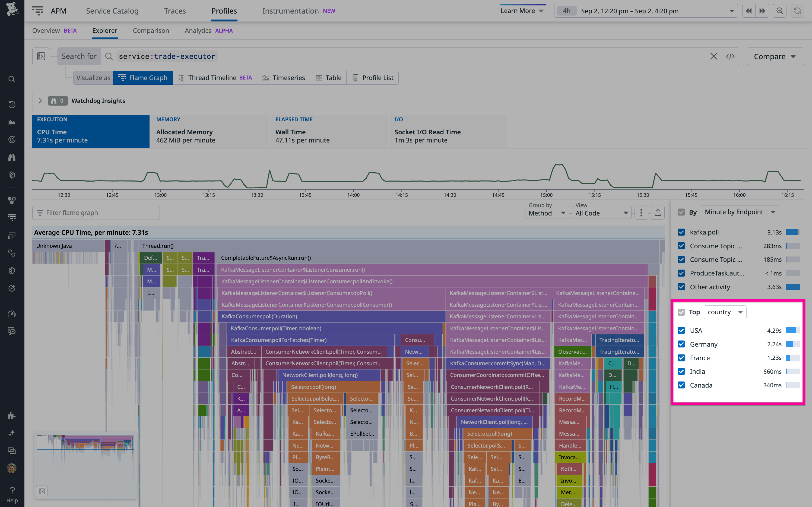Open the Comparison tab

click(x=151, y=30)
